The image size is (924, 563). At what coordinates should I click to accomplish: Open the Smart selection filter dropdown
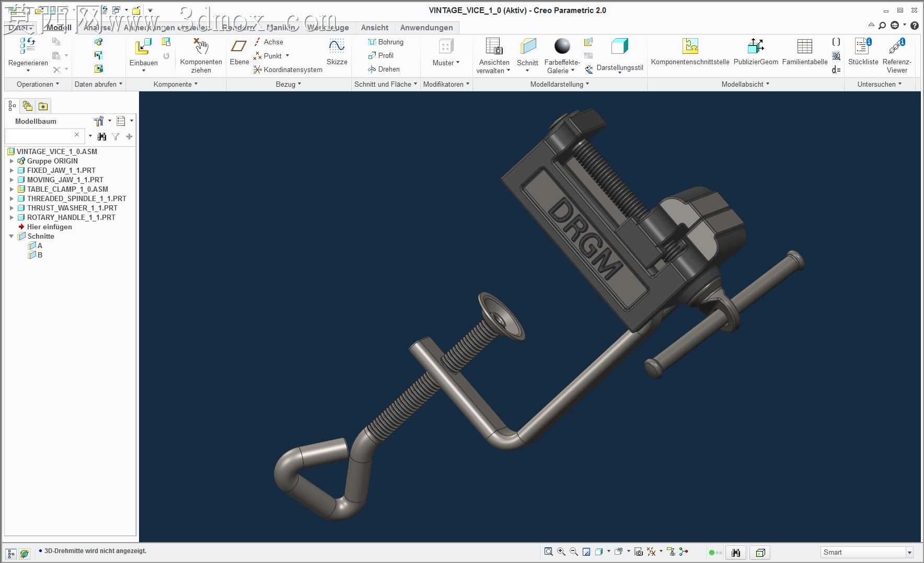[909, 552]
